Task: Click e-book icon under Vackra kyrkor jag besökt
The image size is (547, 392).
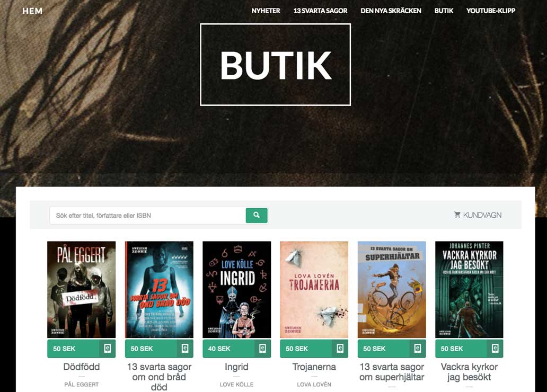Action: pyautogui.click(x=495, y=349)
